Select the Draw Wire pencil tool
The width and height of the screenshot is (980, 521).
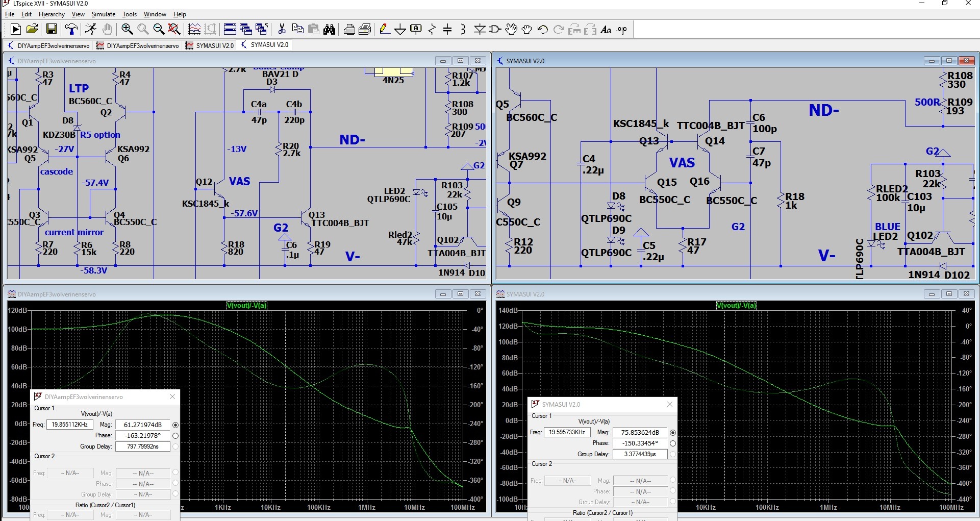(x=385, y=29)
